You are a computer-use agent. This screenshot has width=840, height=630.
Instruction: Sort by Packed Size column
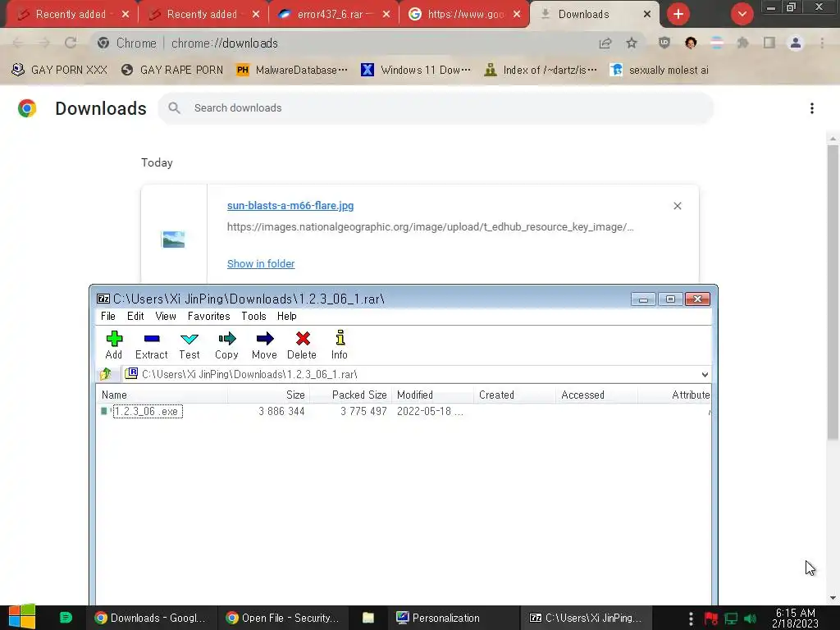[x=350, y=395]
